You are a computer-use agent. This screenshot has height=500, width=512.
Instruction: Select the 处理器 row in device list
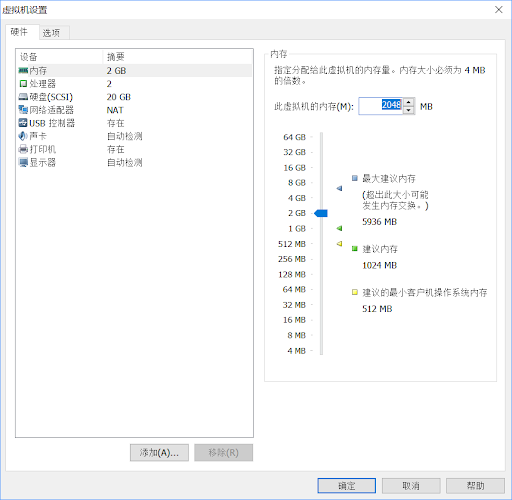135,83
